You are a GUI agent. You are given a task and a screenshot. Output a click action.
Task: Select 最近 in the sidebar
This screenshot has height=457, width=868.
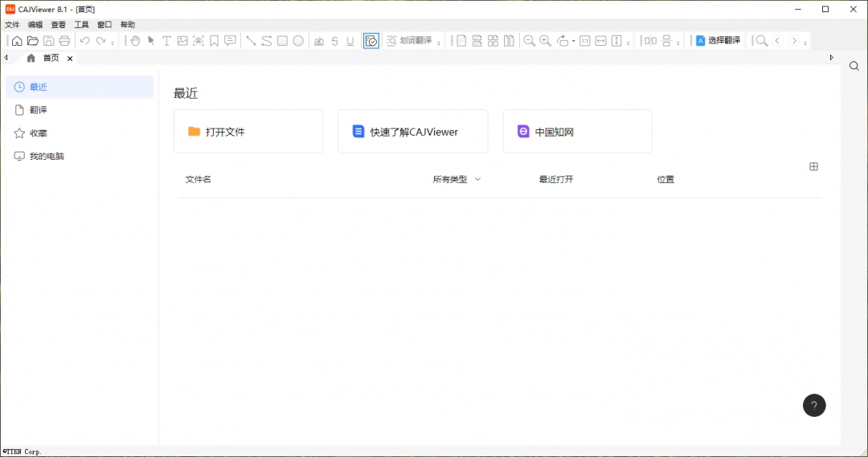tap(80, 87)
